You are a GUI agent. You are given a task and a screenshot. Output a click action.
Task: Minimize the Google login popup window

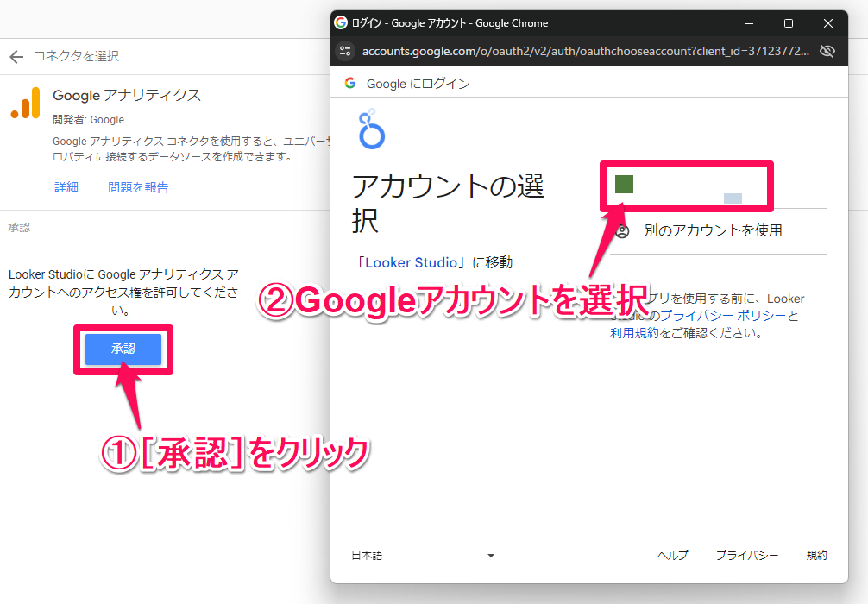(x=749, y=23)
